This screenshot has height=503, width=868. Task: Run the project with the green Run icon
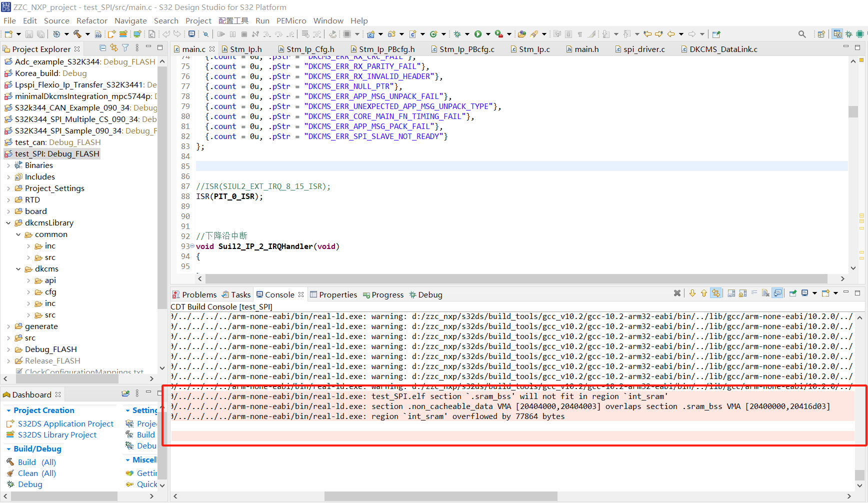(x=478, y=34)
